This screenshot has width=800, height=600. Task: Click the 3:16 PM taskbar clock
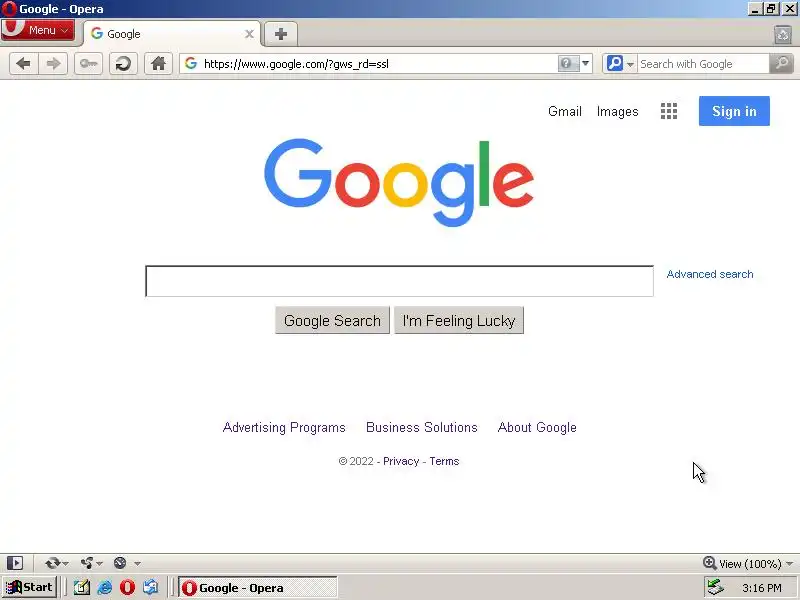pyautogui.click(x=762, y=588)
